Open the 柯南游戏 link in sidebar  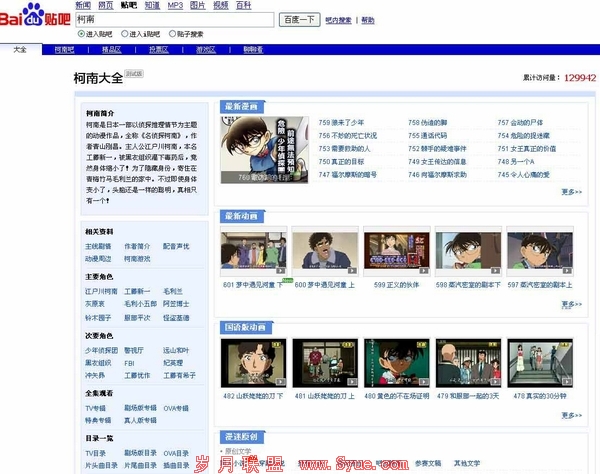(137, 259)
